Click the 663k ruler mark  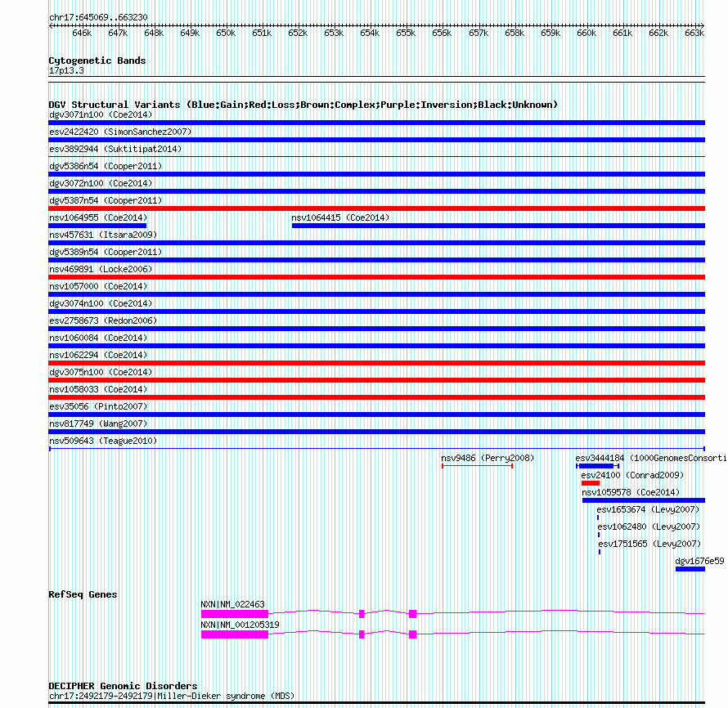coord(694,33)
